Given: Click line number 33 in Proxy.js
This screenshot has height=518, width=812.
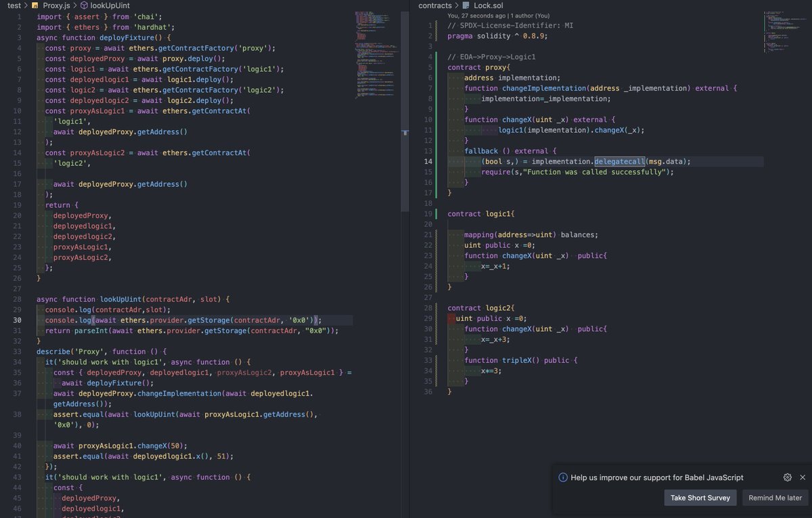Looking at the screenshot, I should click(18, 351).
